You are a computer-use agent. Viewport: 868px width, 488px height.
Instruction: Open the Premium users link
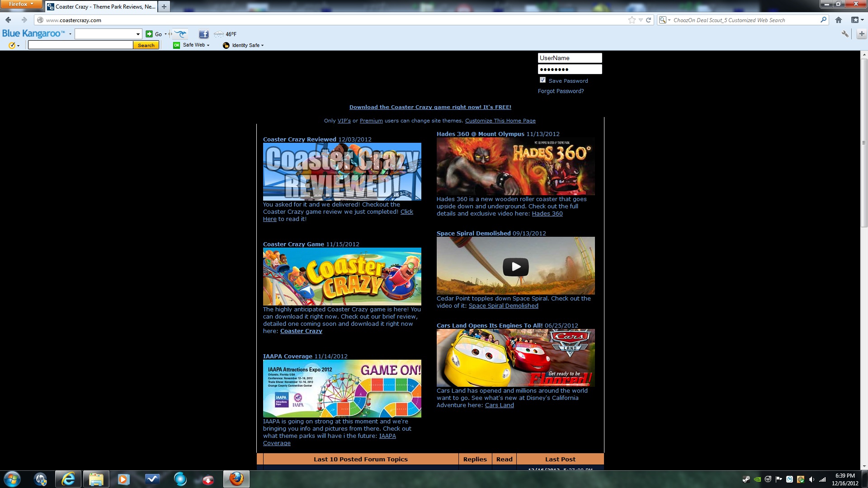pos(371,121)
